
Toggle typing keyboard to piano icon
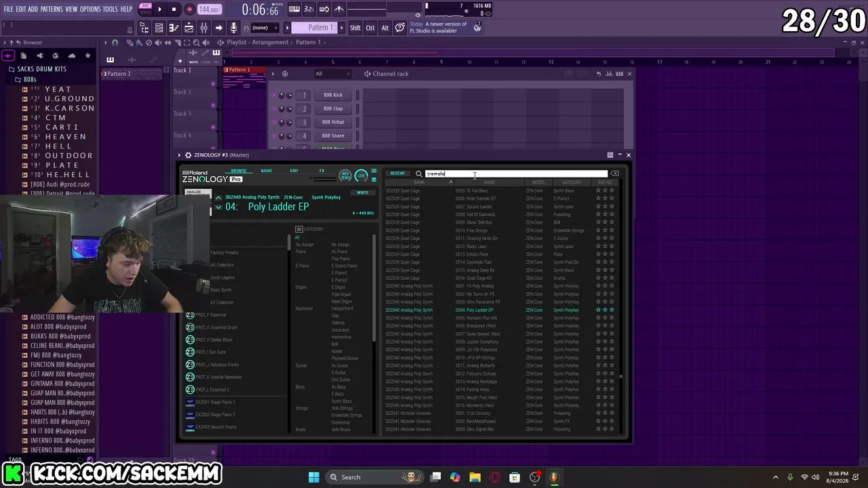pos(294,9)
